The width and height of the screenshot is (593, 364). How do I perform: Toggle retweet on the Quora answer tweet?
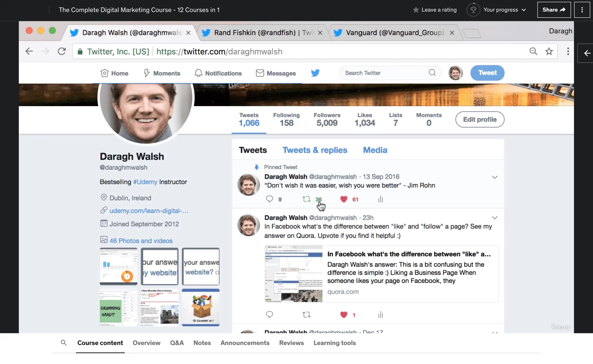coord(306,314)
